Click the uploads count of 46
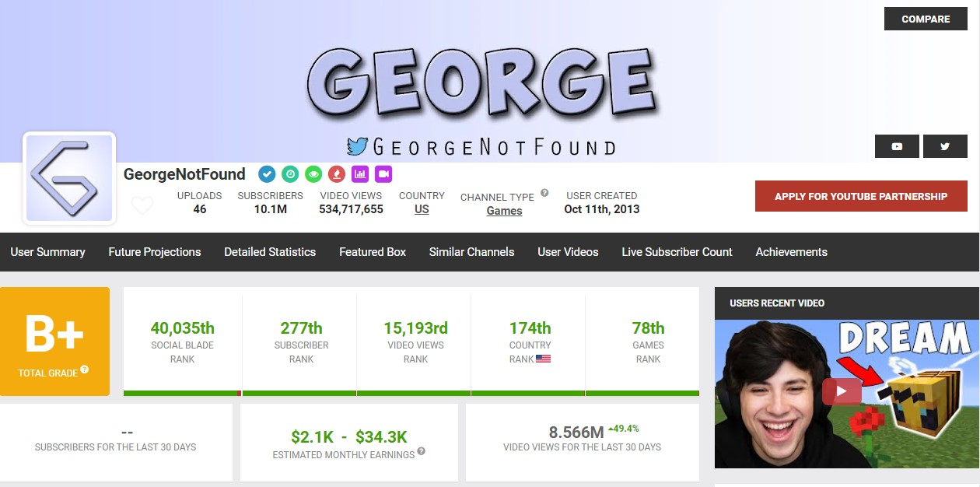 point(200,209)
